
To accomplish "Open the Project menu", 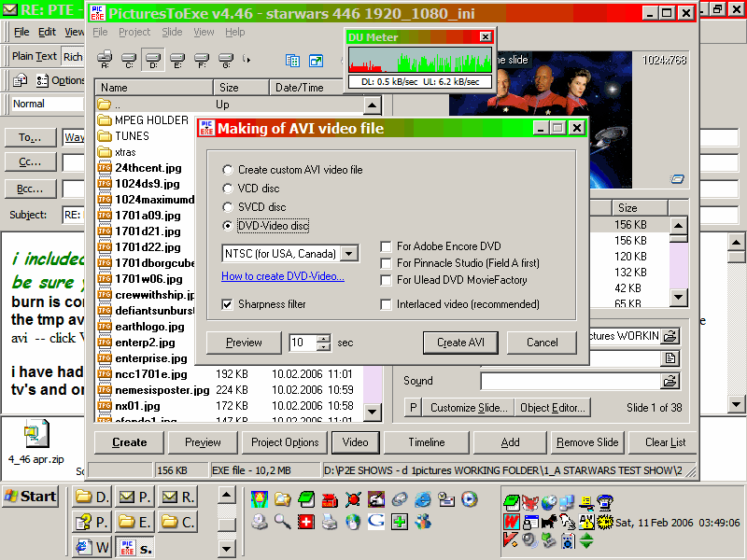I will tap(134, 32).
